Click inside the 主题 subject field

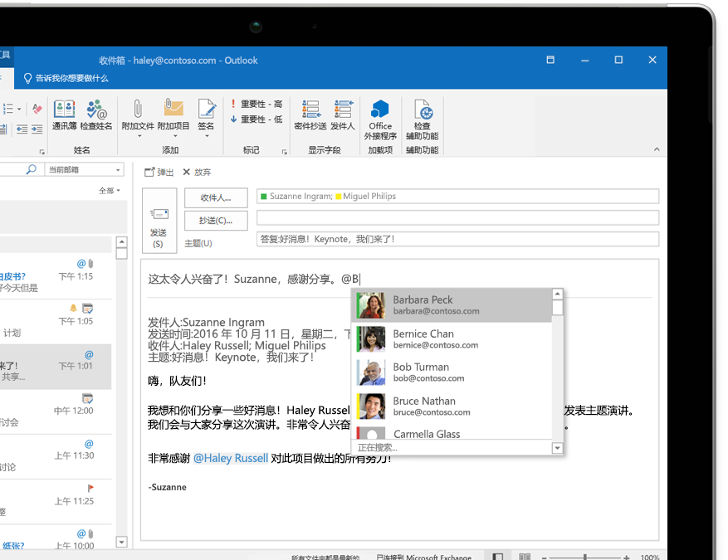click(x=457, y=240)
